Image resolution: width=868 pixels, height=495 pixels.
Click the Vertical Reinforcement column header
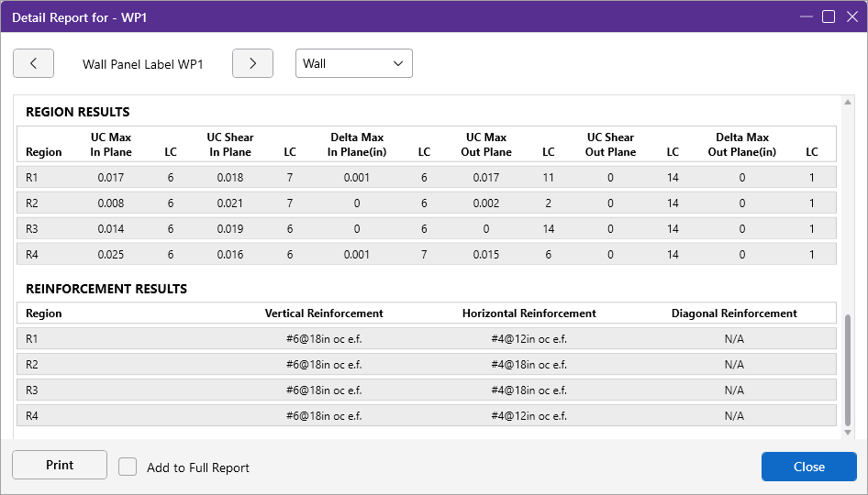tap(324, 313)
